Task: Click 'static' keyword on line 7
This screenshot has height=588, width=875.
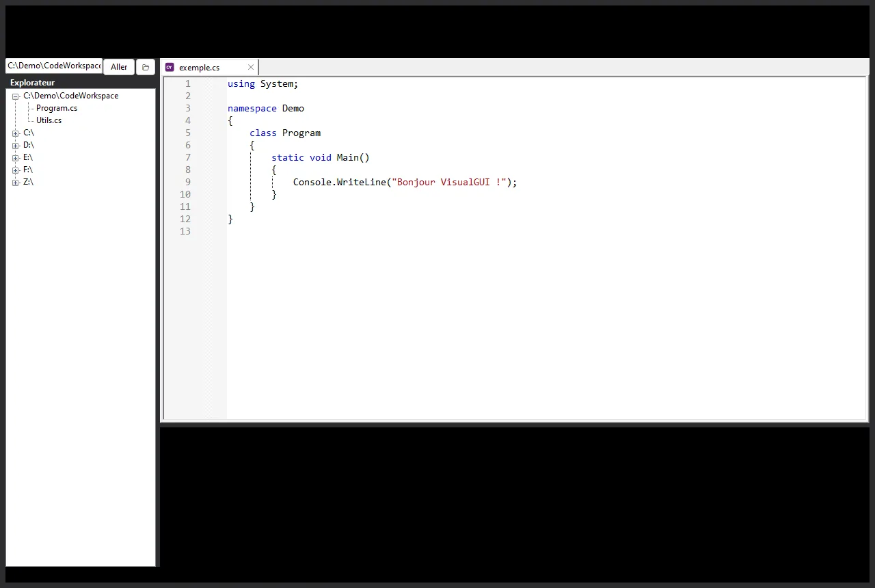Action: (x=288, y=157)
